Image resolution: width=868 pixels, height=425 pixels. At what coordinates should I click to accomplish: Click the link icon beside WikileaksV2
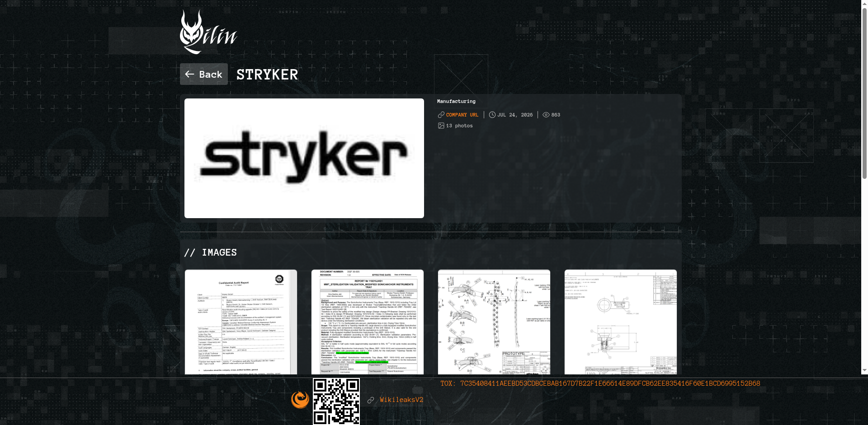(x=371, y=400)
